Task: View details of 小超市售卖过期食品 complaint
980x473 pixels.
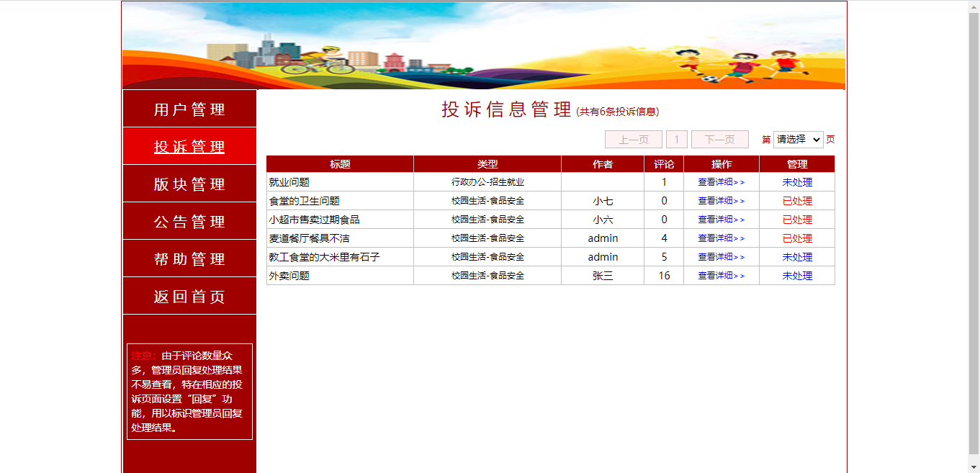Action: click(721, 220)
